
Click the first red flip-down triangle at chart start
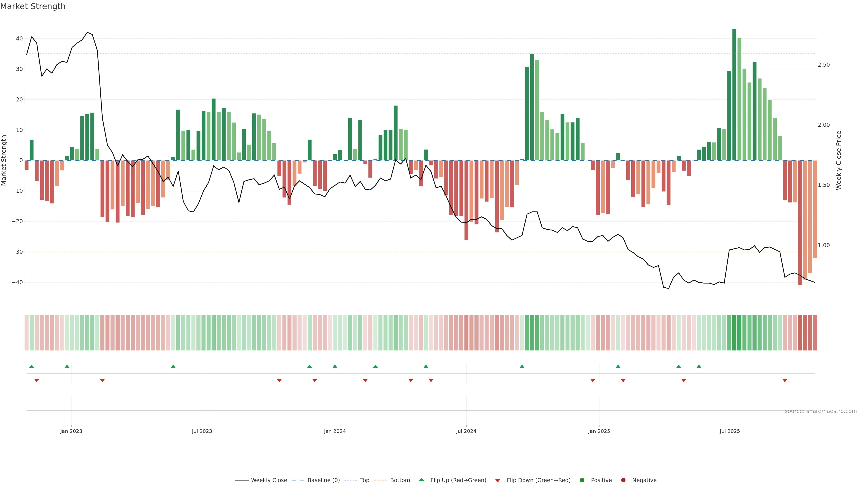pyautogui.click(x=37, y=380)
